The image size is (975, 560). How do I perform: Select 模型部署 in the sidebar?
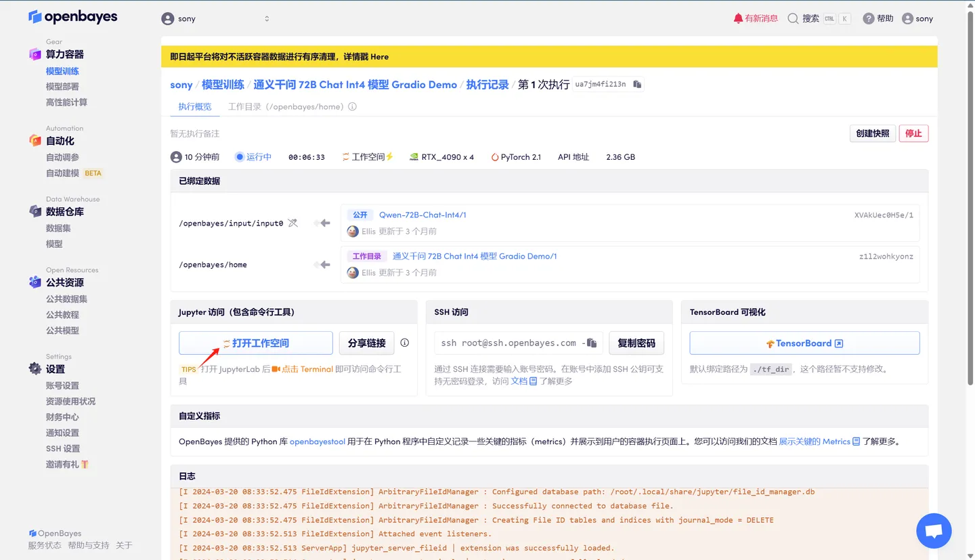[62, 87]
